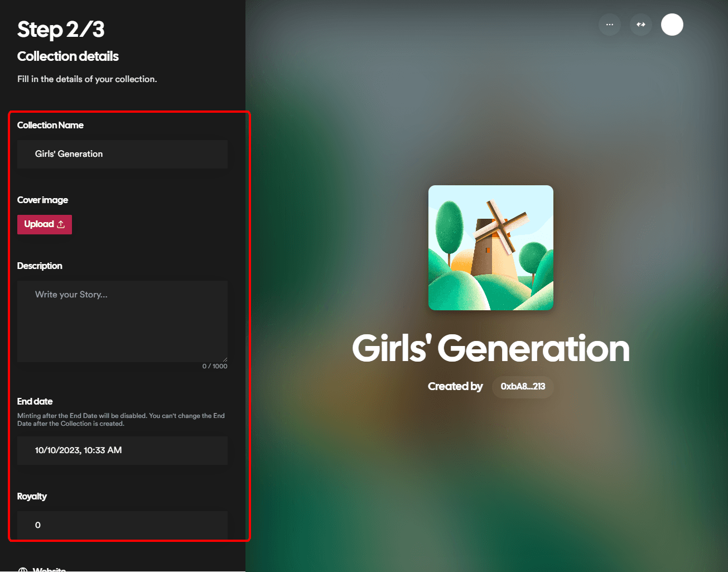The height and width of the screenshot is (572, 728).
Task: Click the Description resize handle corner
Action: coord(225,359)
